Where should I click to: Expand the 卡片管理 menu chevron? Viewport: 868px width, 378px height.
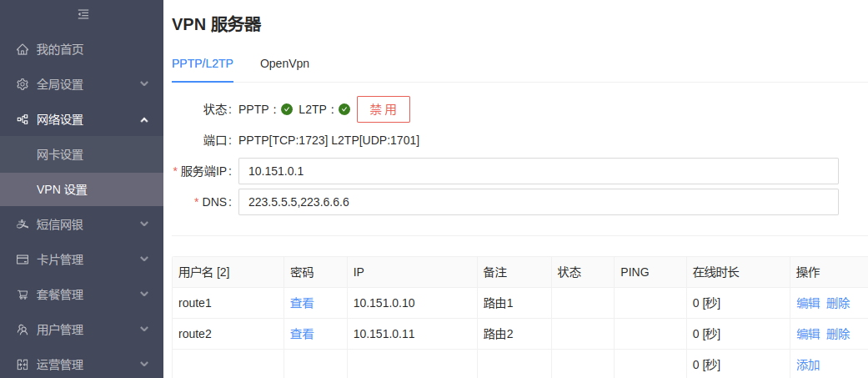click(x=144, y=260)
